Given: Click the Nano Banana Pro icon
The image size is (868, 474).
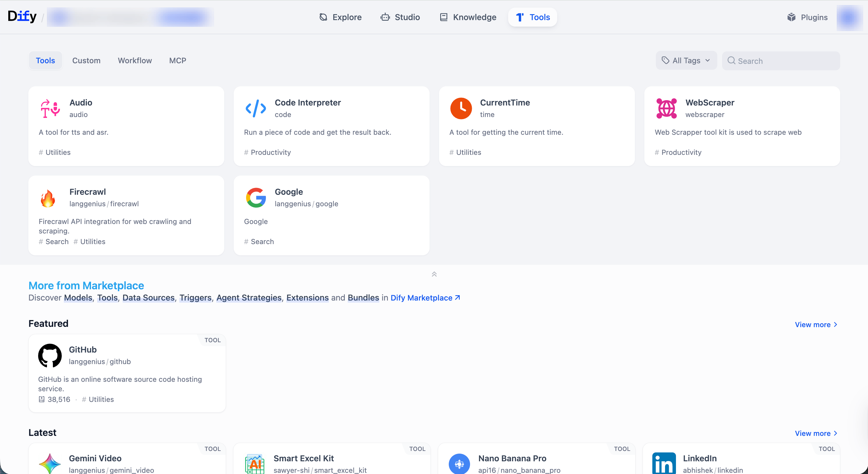Looking at the screenshot, I should 459,464.
